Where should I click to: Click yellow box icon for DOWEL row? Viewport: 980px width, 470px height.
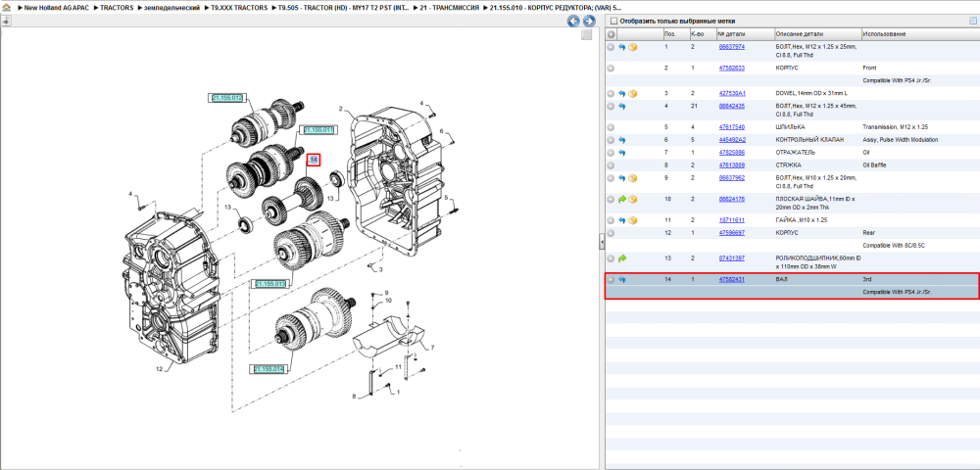[x=632, y=93]
